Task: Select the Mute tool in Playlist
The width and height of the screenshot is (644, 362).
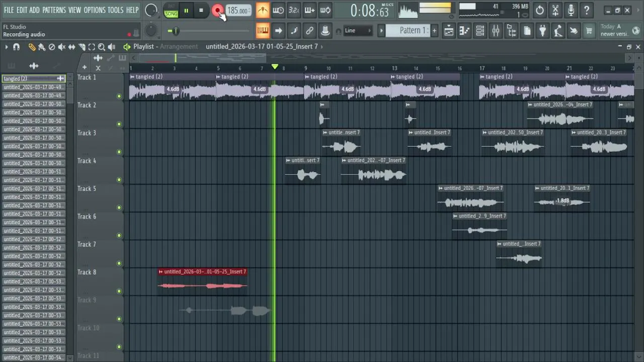Action: tap(62, 47)
